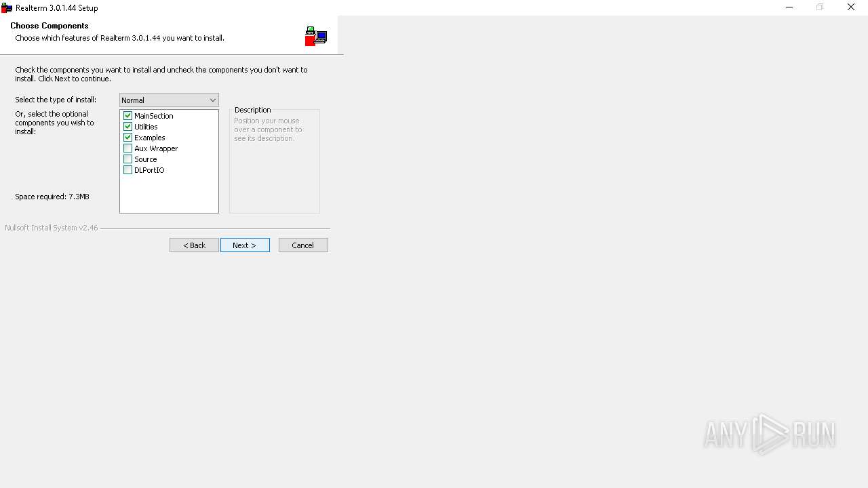The image size is (868, 488).
Task: Go back with the Back button
Action: [194, 245]
